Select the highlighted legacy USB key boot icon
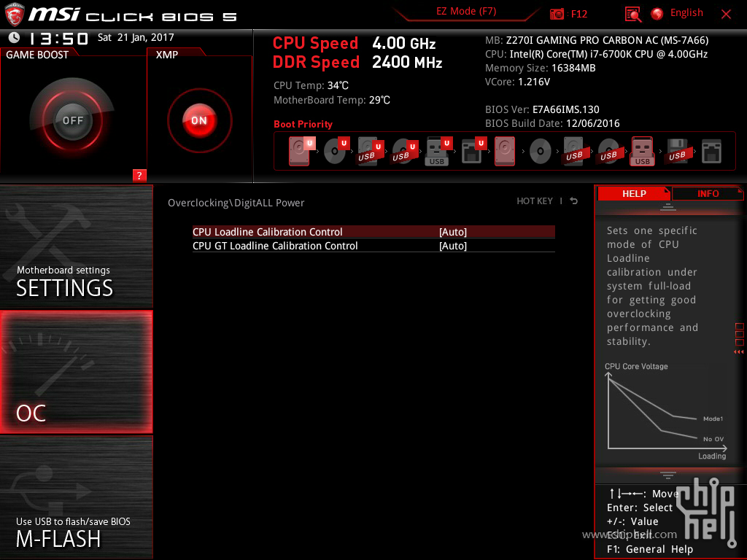The image size is (747, 560). point(642,151)
